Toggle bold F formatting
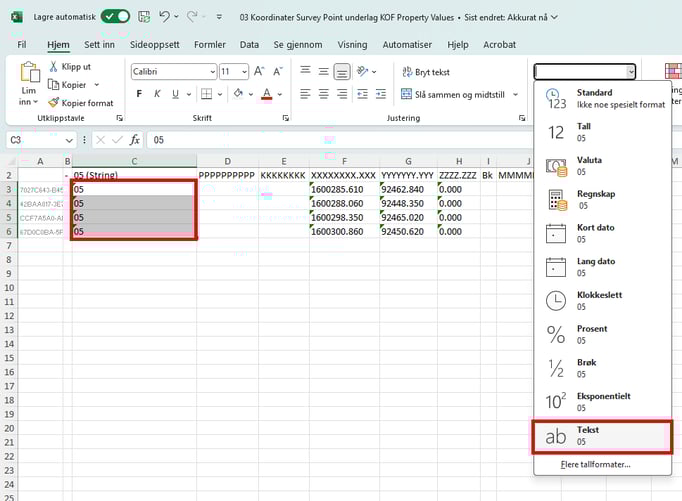The image size is (682, 501). (x=139, y=94)
